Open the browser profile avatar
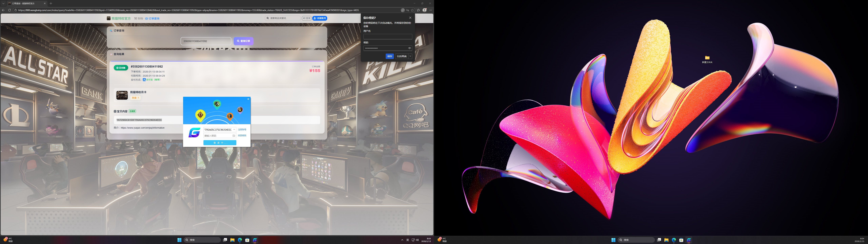This screenshot has height=244, width=868. click(x=425, y=10)
